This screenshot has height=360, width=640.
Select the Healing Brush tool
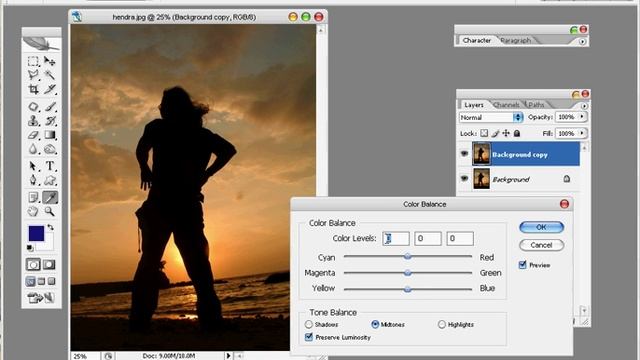point(33,107)
